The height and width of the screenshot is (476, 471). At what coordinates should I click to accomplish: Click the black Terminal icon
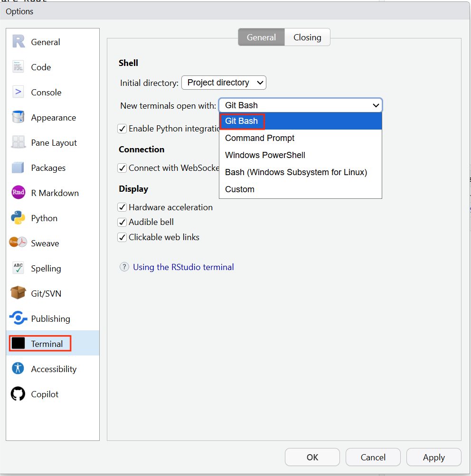click(x=18, y=343)
